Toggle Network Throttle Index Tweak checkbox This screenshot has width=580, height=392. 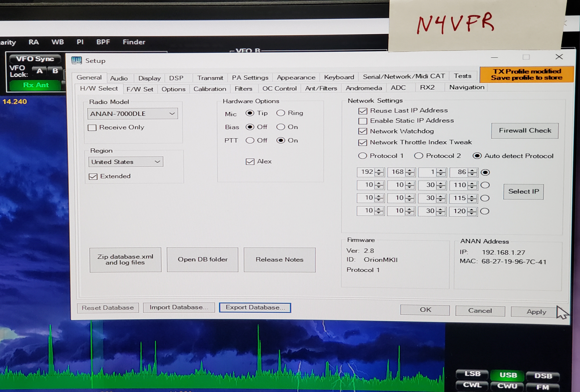click(x=363, y=142)
